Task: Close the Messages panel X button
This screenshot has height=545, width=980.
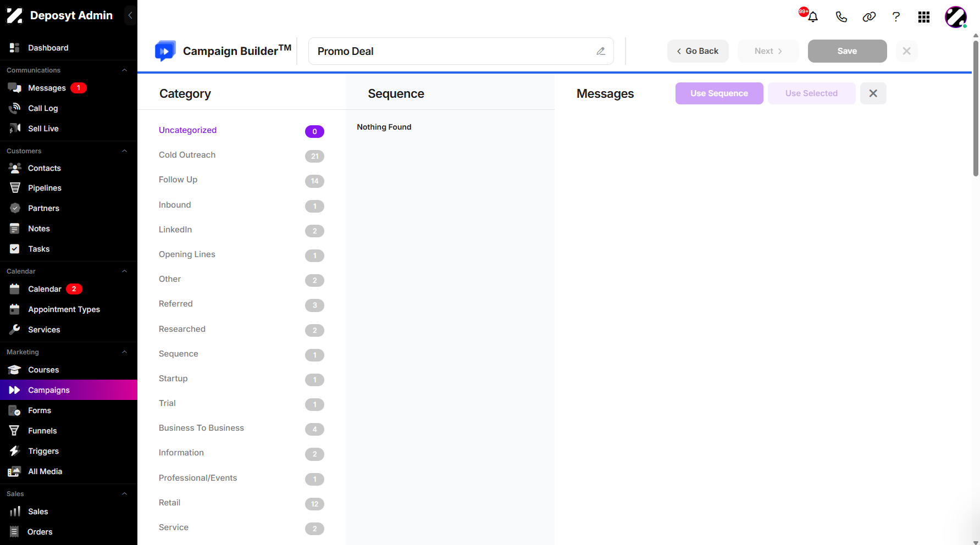Action: (x=873, y=93)
